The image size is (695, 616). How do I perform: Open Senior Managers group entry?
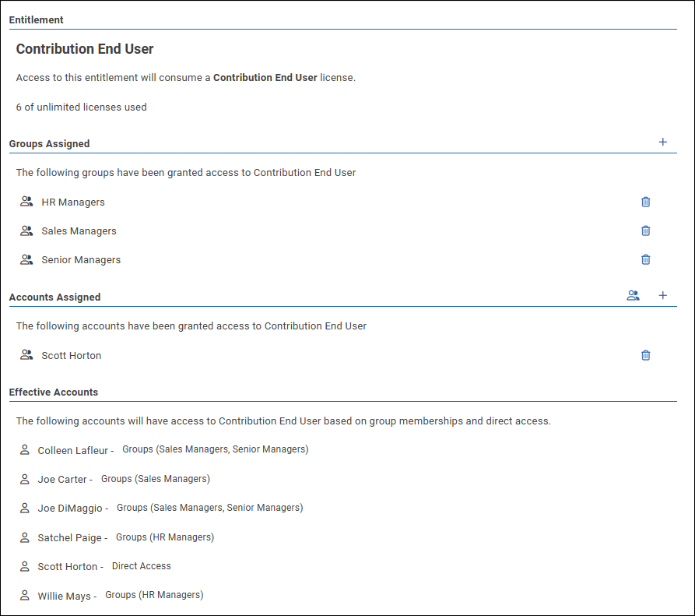(x=81, y=260)
